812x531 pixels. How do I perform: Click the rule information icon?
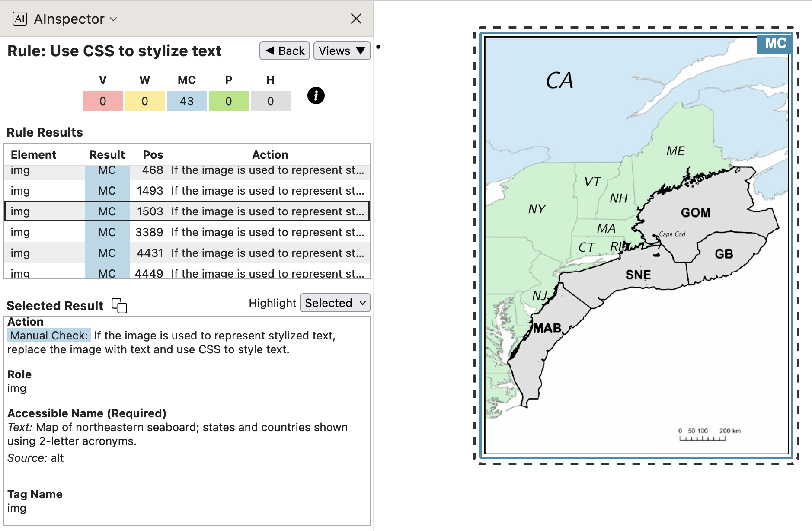tap(316, 96)
